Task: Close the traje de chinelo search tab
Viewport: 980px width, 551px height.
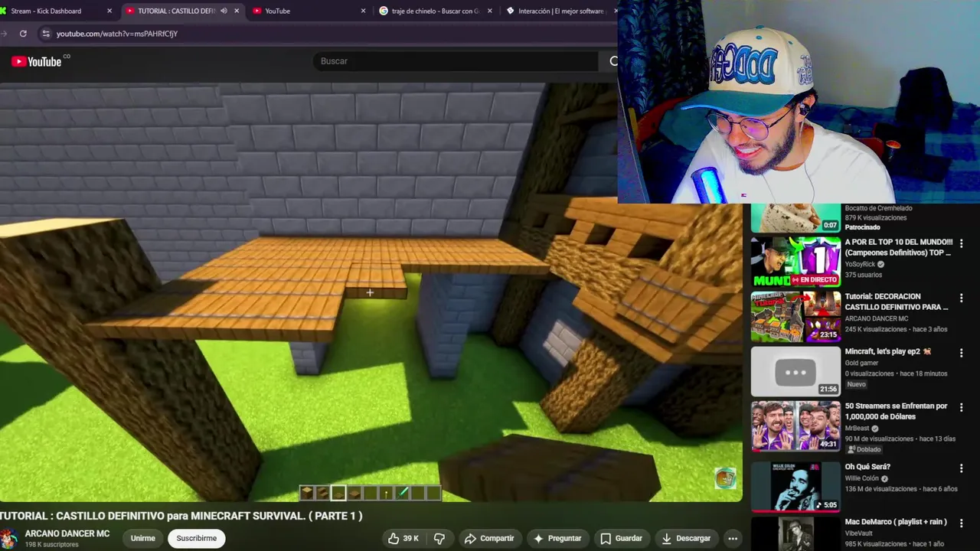Action: coord(491,11)
